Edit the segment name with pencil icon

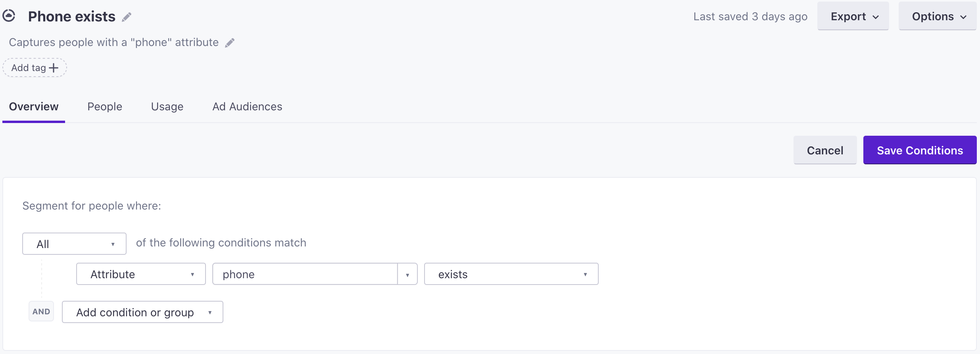click(127, 17)
